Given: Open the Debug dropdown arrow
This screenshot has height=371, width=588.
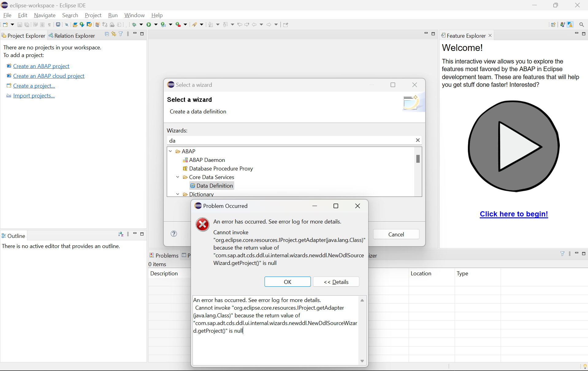Looking at the screenshot, I should click(141, 25).
